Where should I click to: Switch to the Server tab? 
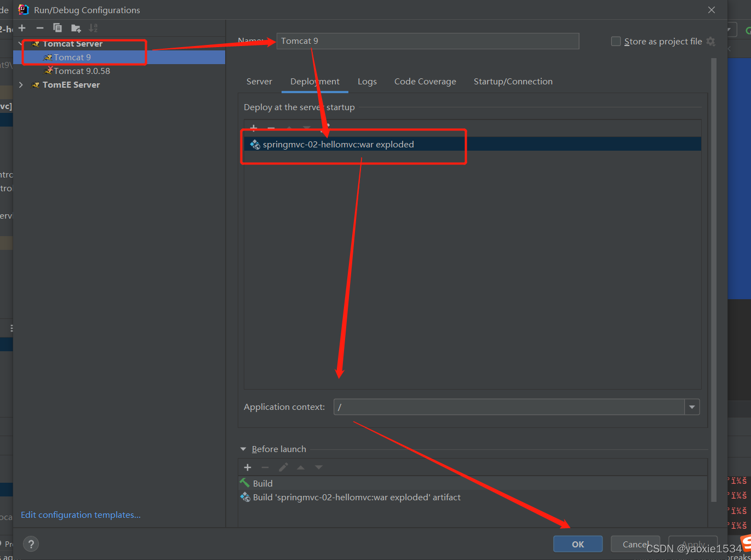point(259,82)
